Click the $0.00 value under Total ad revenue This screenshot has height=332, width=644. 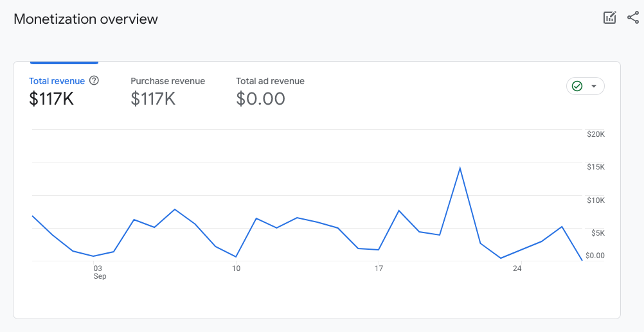point(260,99)
